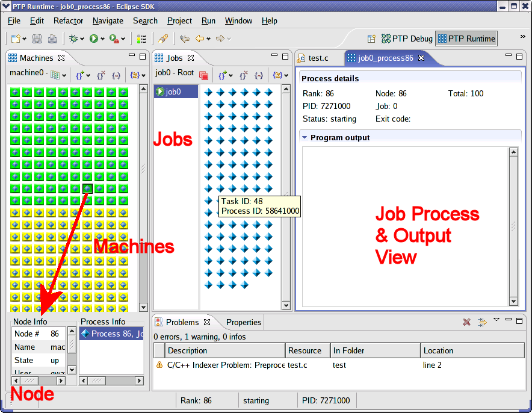Open the Debug launch dropdown arrow
532x413 pixels.
(82, 39)
